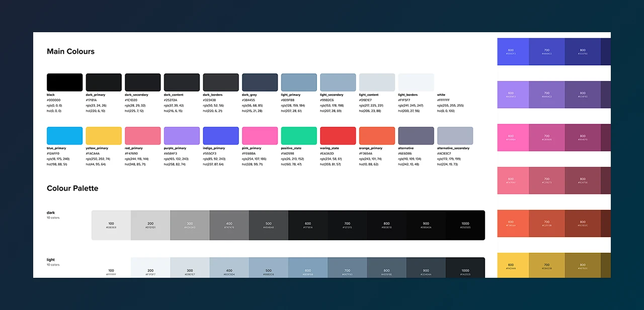Pick light palette shade 700
Viewport: 644px width, 310px height.
[x=347, y=268]
